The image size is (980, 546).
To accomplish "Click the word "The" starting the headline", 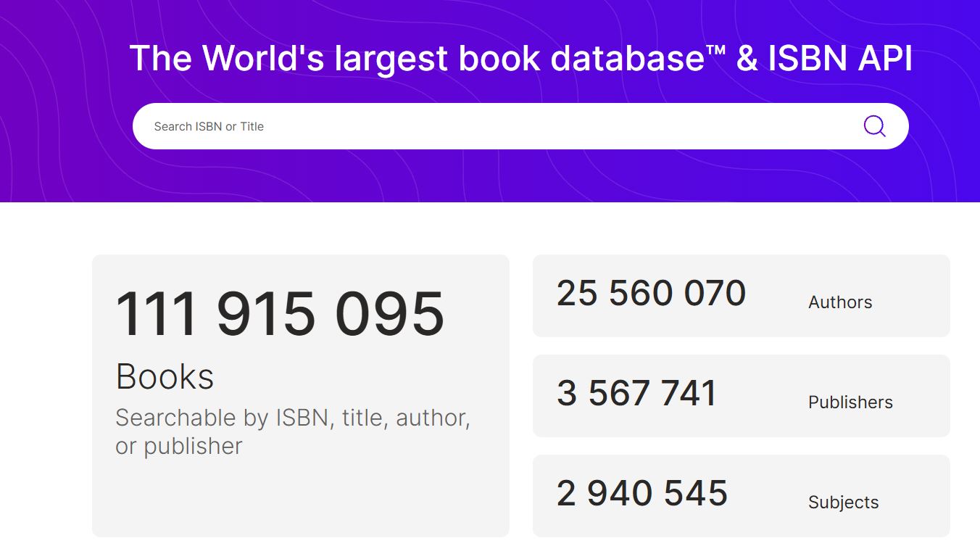I will coord(162,59).
